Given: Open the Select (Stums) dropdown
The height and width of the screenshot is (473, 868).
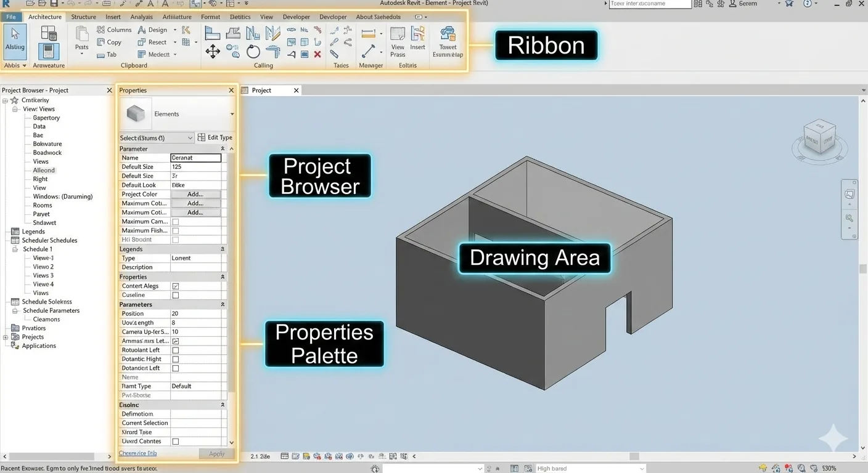Looking at the screenshot, I should [x=157, y=138].
